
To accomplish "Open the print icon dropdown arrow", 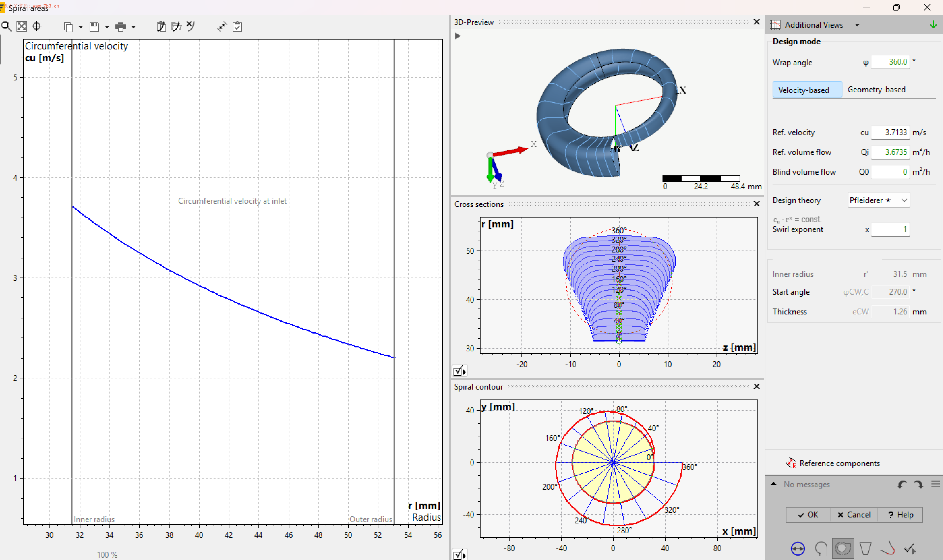I will (133, 27).
